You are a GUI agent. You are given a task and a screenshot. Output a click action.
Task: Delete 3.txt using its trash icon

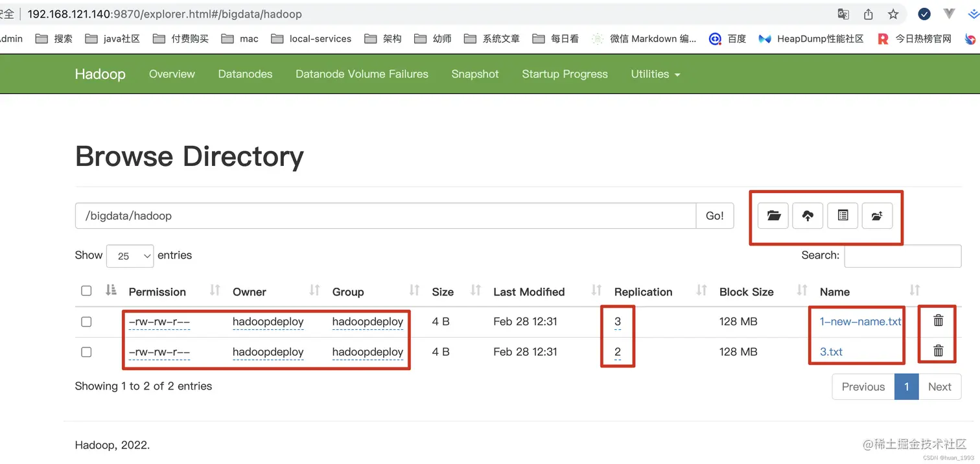938,351
